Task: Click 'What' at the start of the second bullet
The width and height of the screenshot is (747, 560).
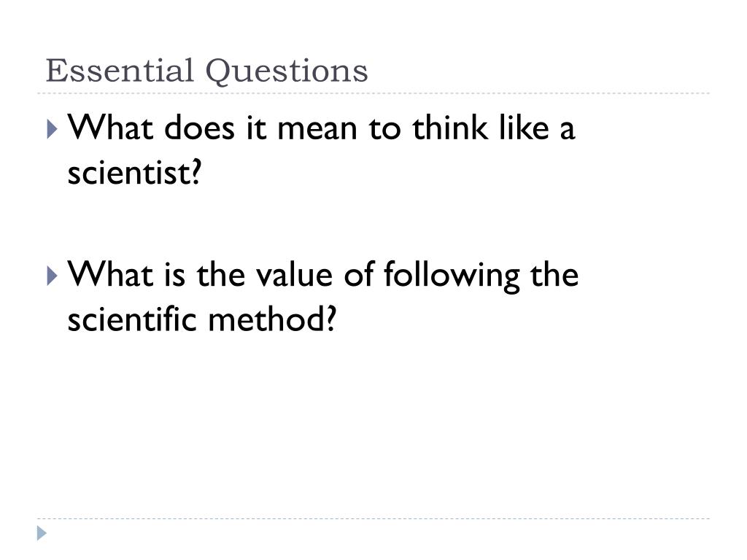Action: coord(111,274)
